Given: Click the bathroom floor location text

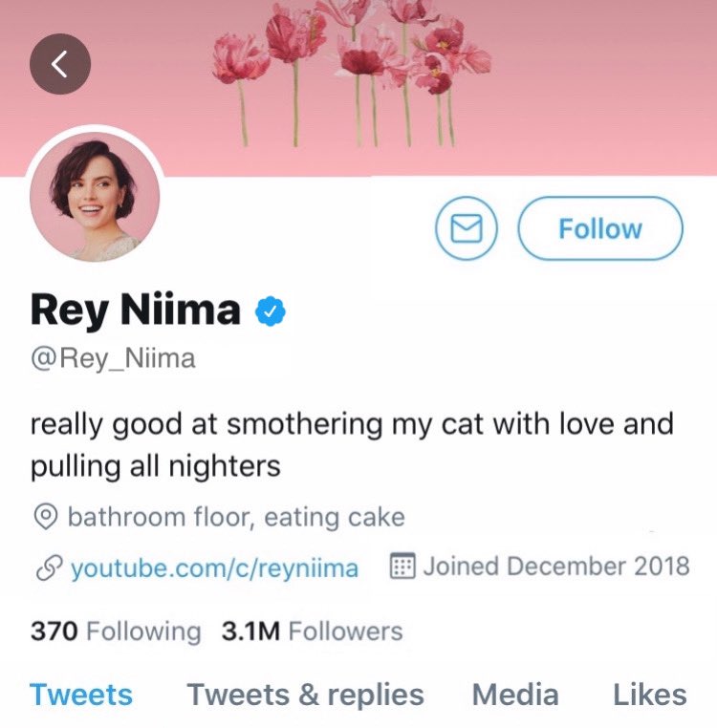Looking at the screenshot, I should click(x=236, y=517).
